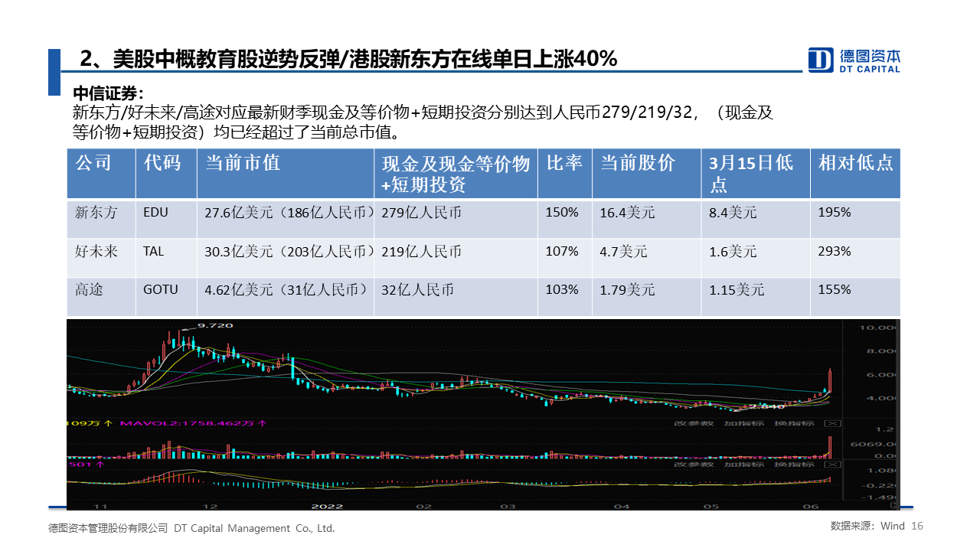This screenshot has width=980, height=551.
Task: Select the 高途 company cell
Action: point(101,296)
